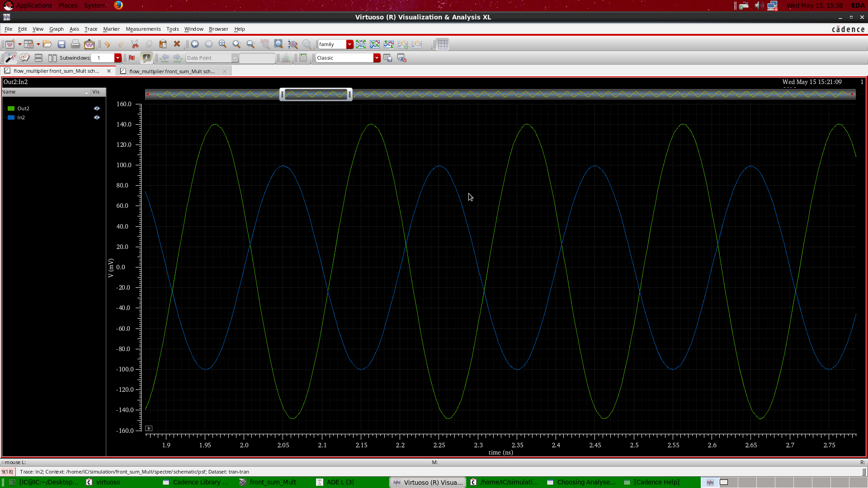Open the Places system menu

point(68,5)
